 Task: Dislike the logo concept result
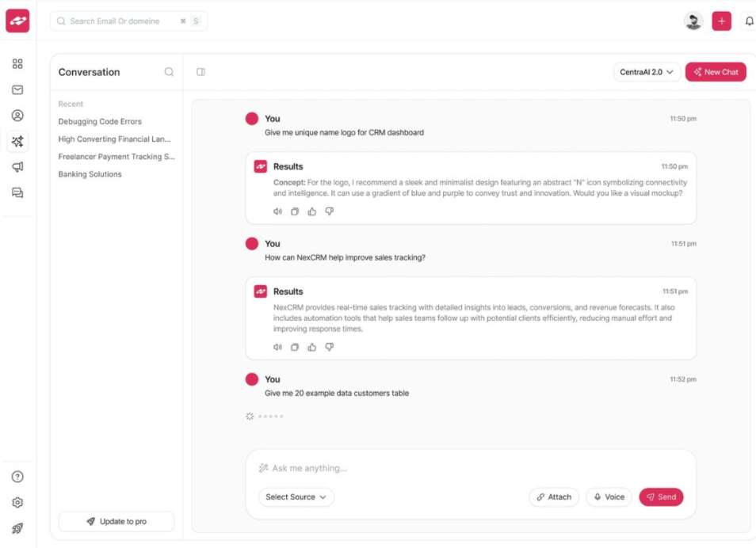(x=330, y=211)
